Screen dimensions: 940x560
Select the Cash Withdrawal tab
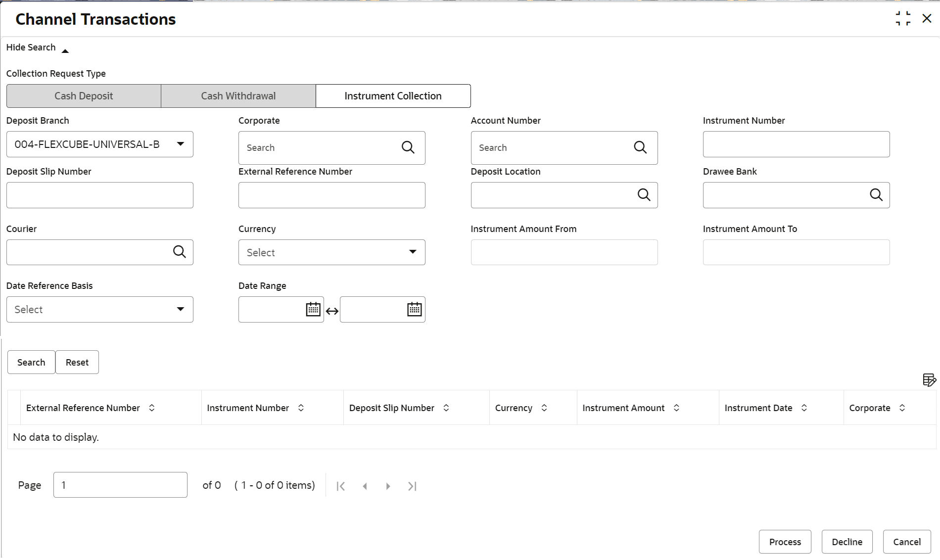coord(238,96)
